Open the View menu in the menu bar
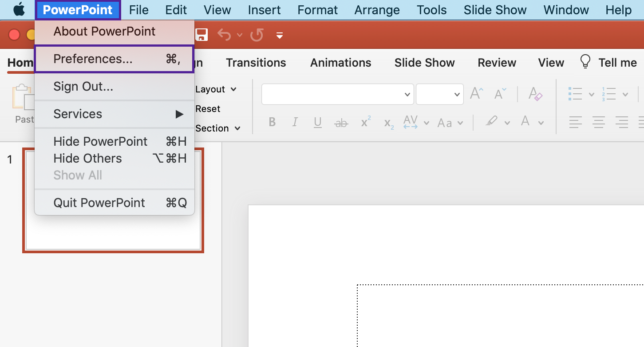This screenshot has width=644, height=347. tap(217, 10)
